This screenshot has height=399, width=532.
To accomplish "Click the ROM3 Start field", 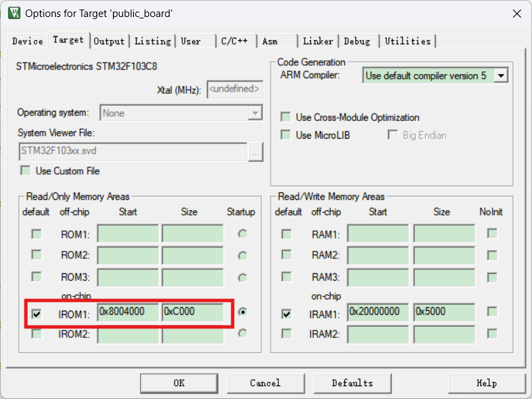I will (128, 277).
